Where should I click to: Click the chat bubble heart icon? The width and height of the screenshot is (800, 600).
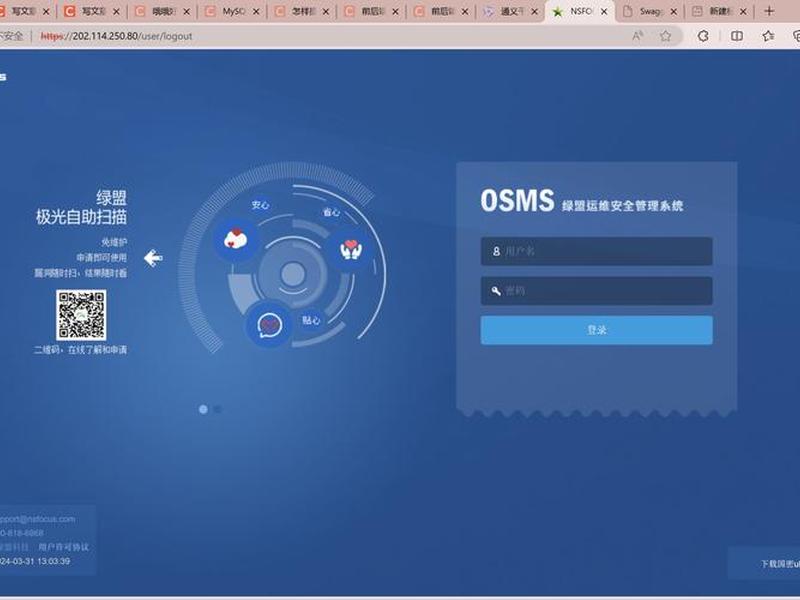click(x=269, y=324)
